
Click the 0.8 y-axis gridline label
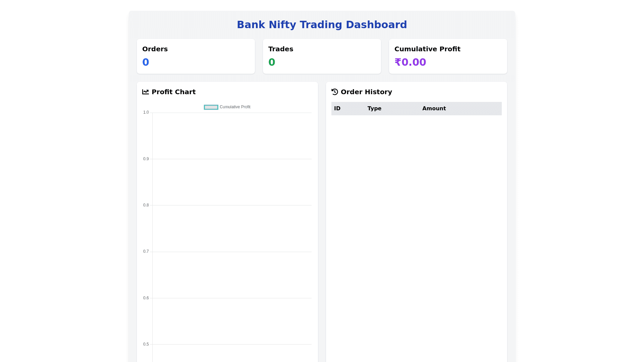pos(146,205)
